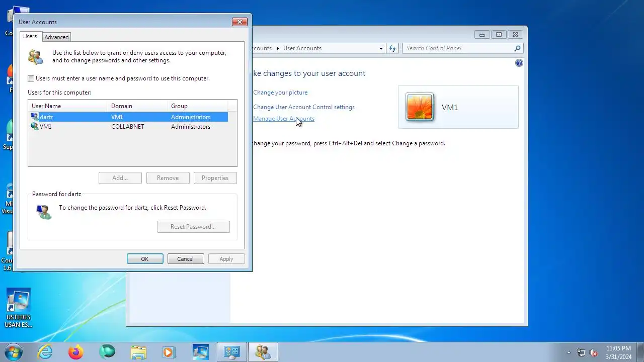Open the desktop monitor taskbar icon
Image resolution: width=644 pixels, height=362 pixels.
pos(200,352)
